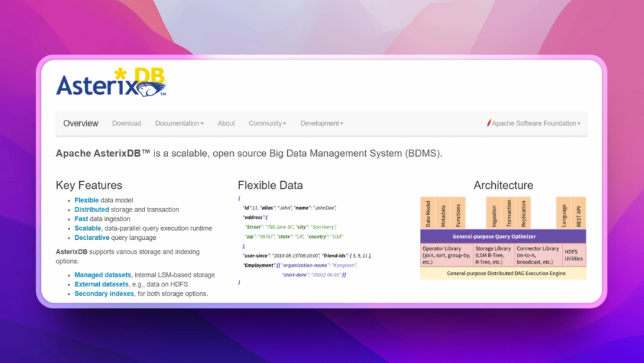Screen dimensions: 644x363
Task: Click the Apache AsterixDB tagline text
Action: [x=249, y=153]
